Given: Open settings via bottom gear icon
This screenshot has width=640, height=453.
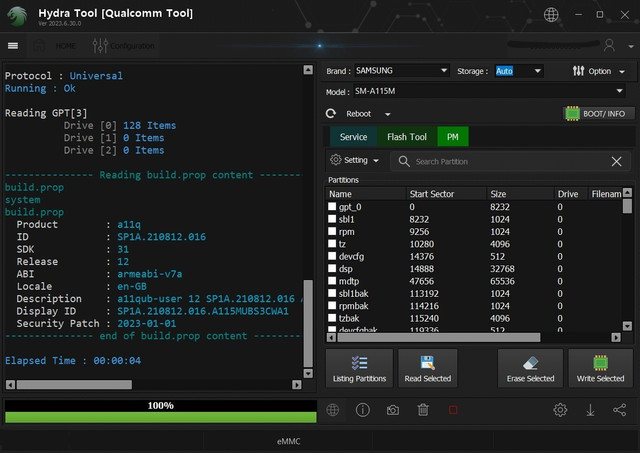Looking at the screenshot, I should (x=560, y=410).
